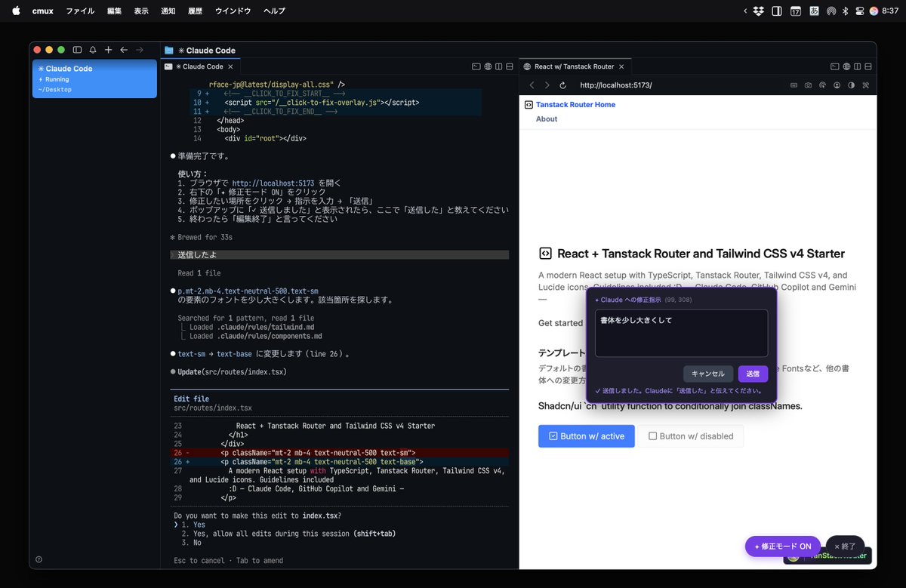The image size is (906, 588).
Task: Toggle the cmux sidebar panel icon
Action: [77, 50]
